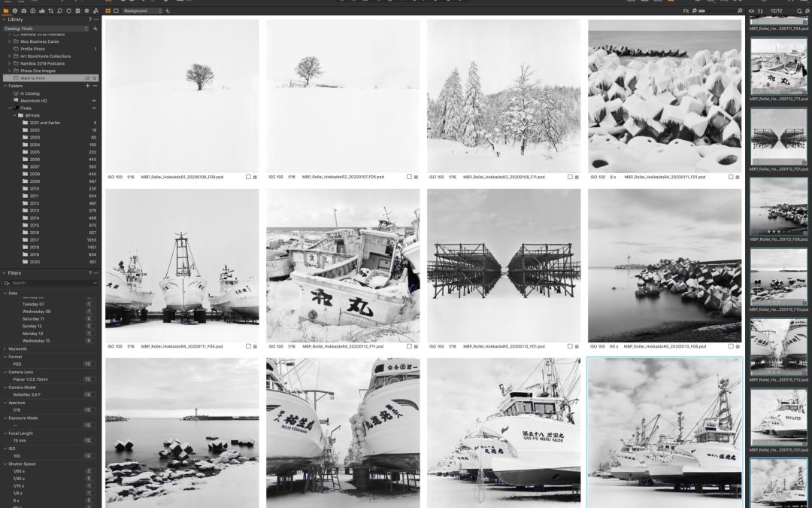The height and width of the screenshot is (508, 812).
Task: Expand the Keywords filter section
Action: point(6,348)
